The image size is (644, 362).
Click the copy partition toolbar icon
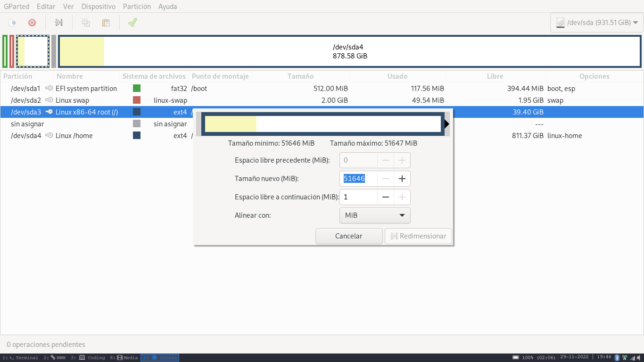click(86, 23)
